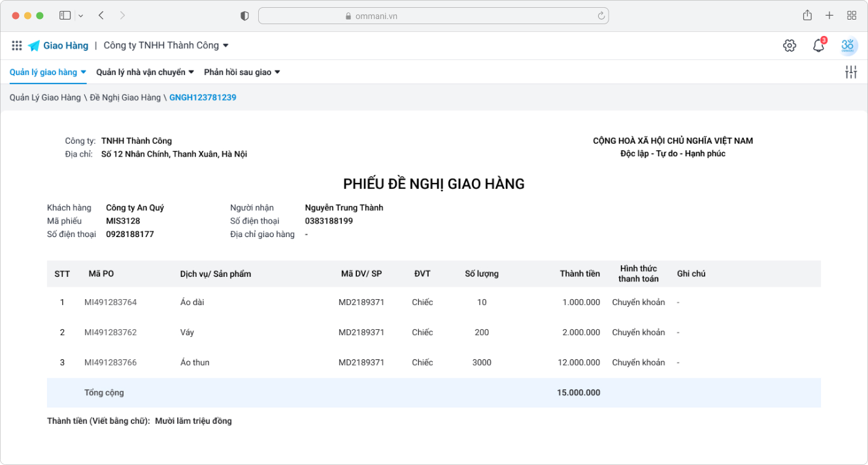Click the browser back arrow

click(x=101, y=16)
